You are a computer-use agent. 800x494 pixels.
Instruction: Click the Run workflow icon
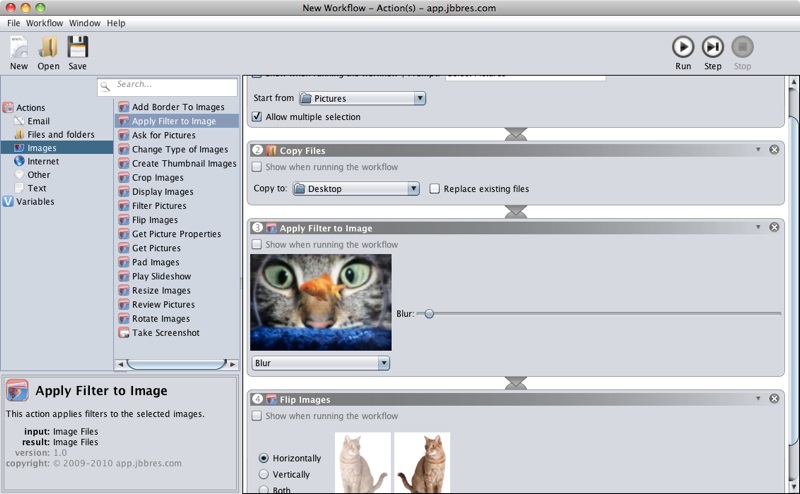pyautogui.click(x=683, y=47)
